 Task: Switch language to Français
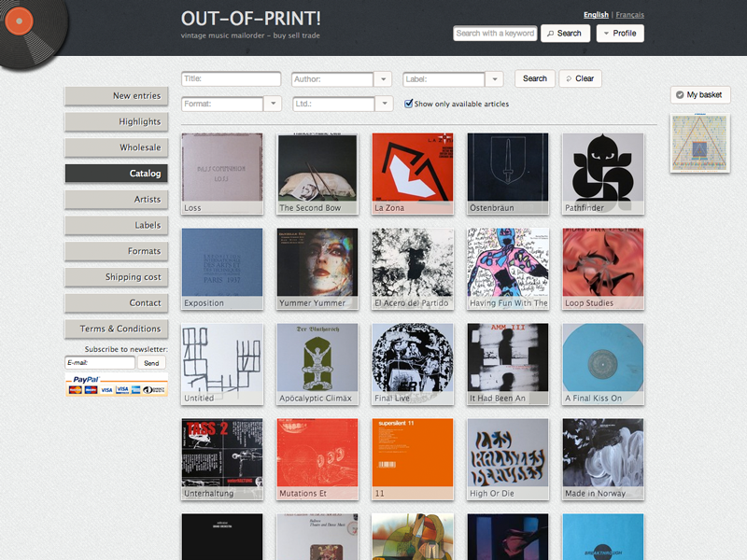coord(629,15)
